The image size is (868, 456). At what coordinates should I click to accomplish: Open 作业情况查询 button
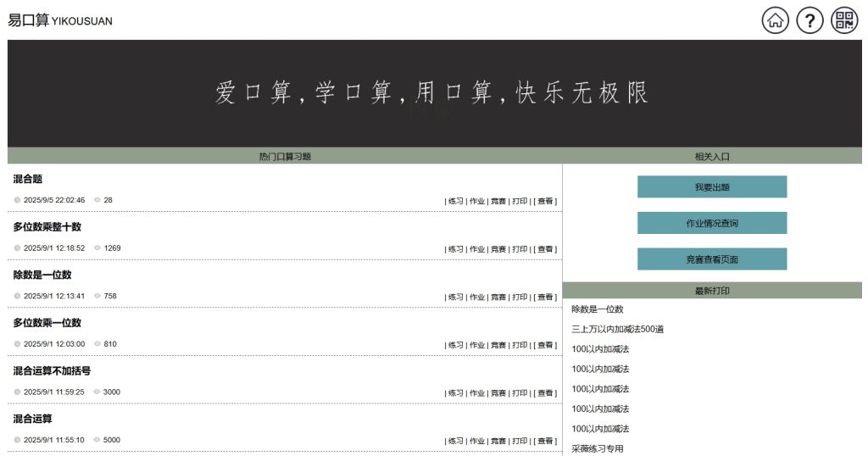[x=712, y=223]
